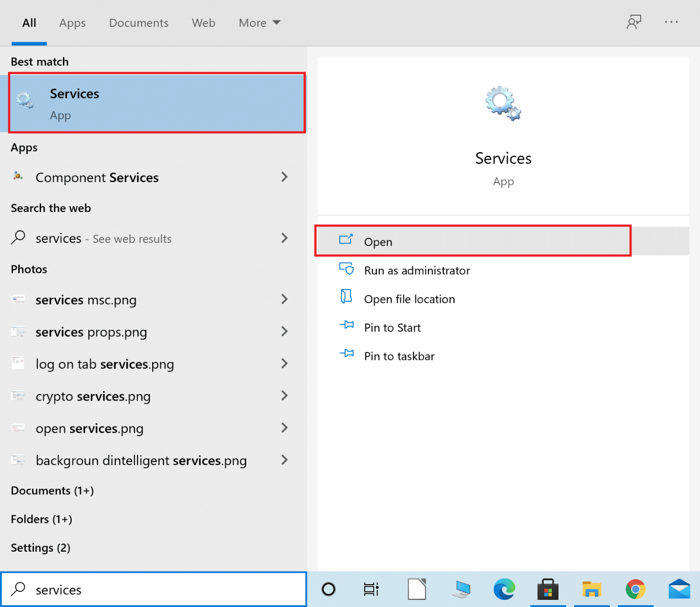Click the user account icon top right
This screenshot has height=607, width=700.
click(634, 22)
